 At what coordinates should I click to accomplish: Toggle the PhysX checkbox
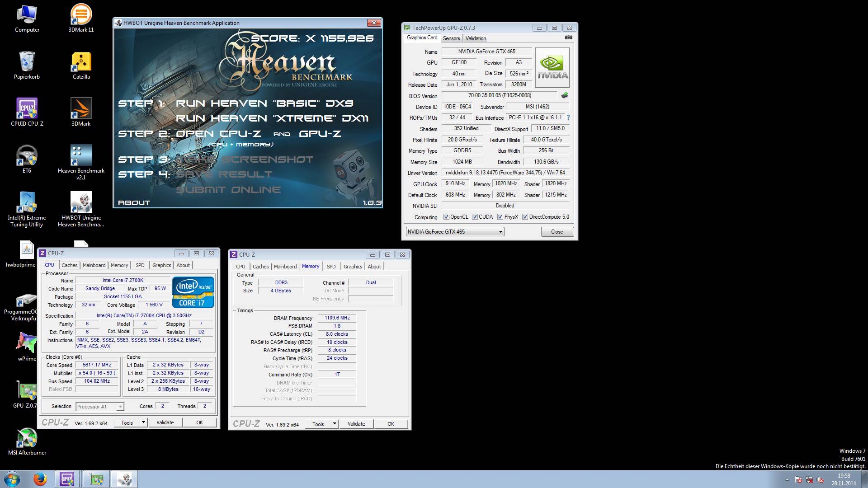tap(500, 217)
